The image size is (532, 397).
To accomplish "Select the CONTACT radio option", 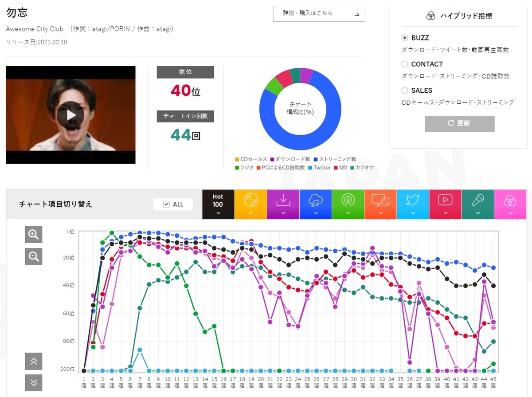I will pyautogui.click(x=404, y=64).
